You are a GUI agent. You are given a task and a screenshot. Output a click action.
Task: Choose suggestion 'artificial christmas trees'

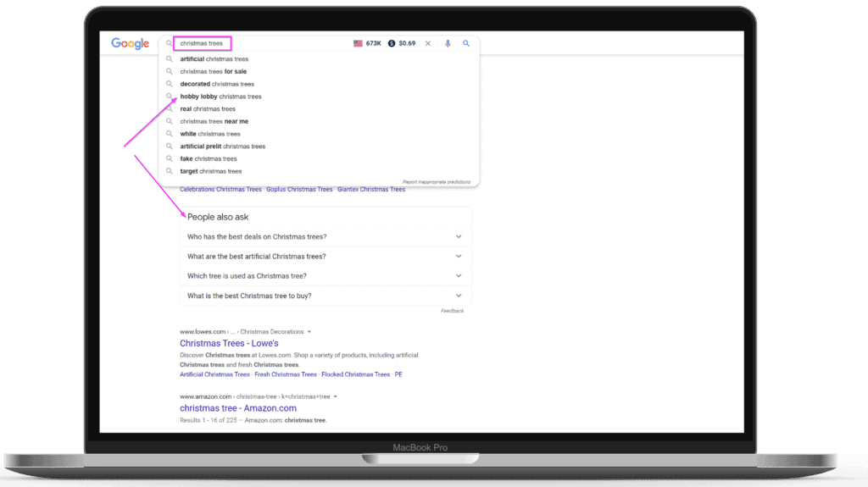(x=214, y=58)
